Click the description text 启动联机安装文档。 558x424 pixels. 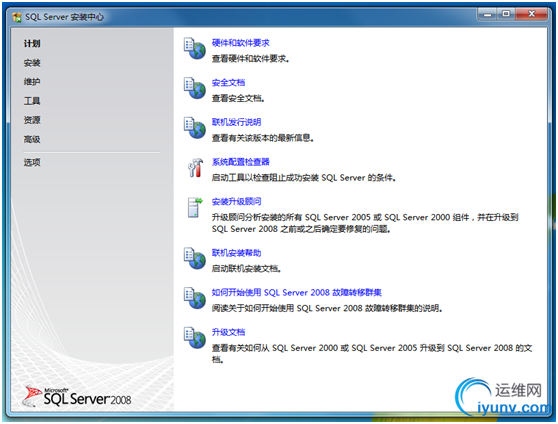(247, 268)
